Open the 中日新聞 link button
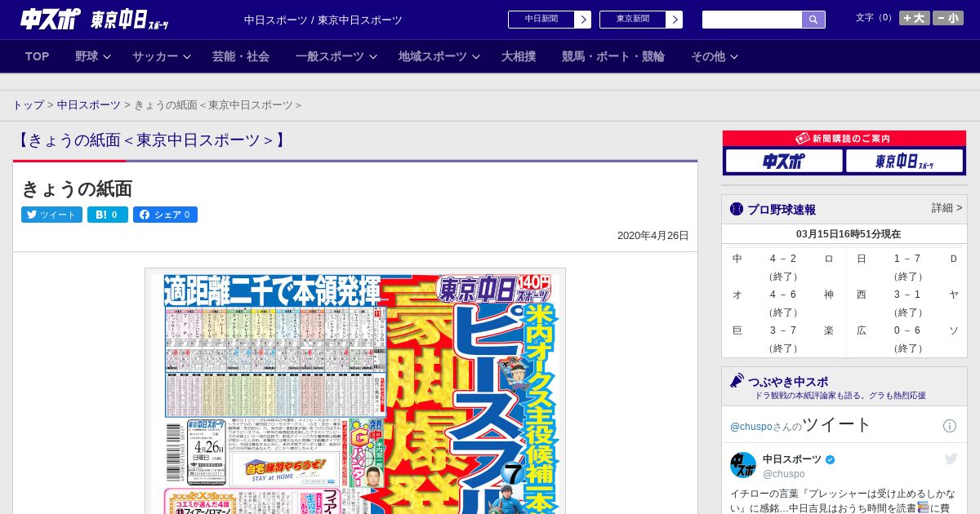Screen dimensions: 980x514 (x=541, y=20)
